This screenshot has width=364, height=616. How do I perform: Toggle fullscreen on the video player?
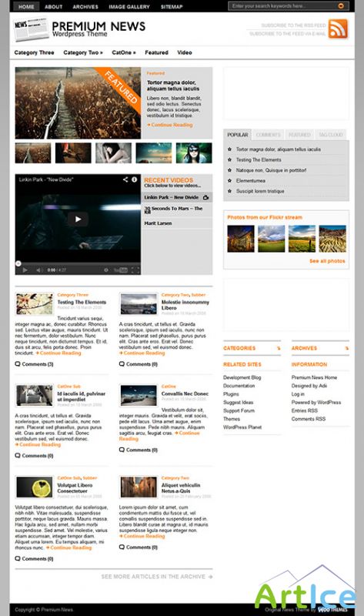(x=135, y=270)
